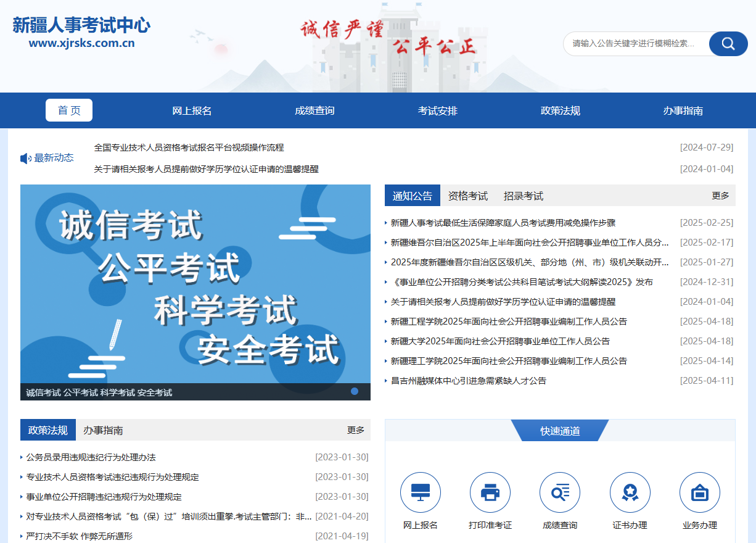Open 考试安排 navigation item
The width and height of the screenshot is (756, 543).
click(438, 111)
